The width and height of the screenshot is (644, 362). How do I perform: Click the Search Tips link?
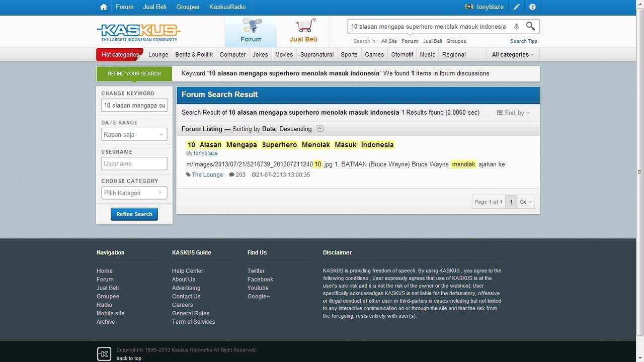[523, 41]
